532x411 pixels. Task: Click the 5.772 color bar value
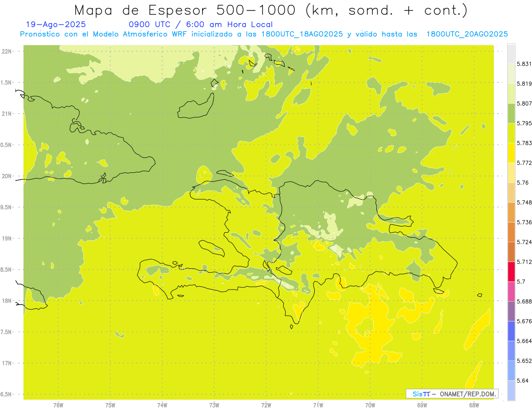(524, 163)
